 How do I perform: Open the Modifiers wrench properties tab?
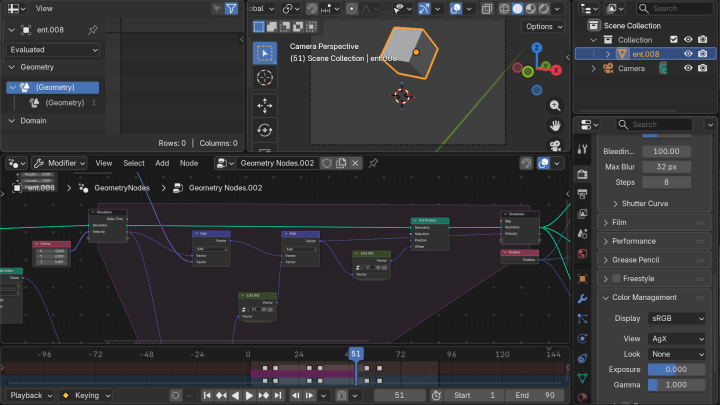pyautogui.click(x=582, y=298)
